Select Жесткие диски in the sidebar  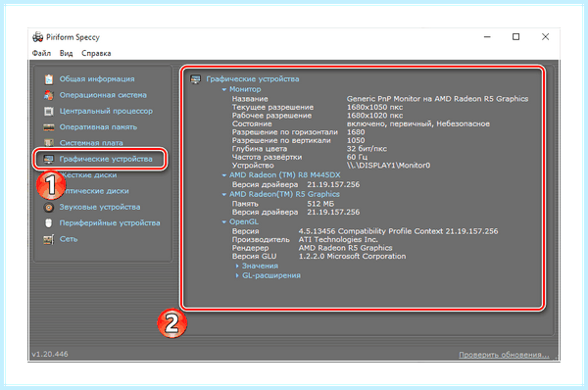click(89, 175)
